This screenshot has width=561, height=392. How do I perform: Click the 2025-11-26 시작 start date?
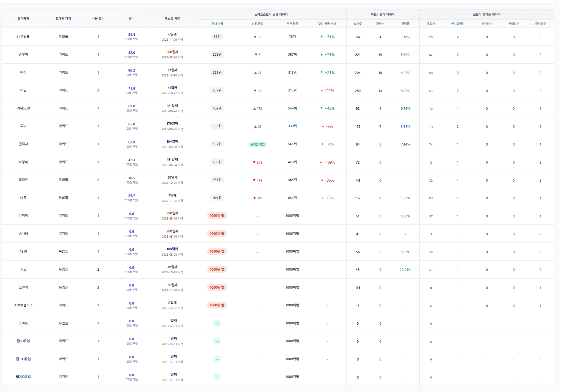pyautogui.click(x=172, y=40)
